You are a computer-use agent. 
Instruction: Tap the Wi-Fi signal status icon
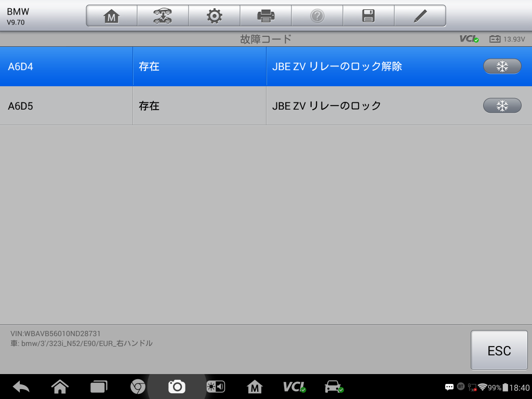(x=482, y=387)
